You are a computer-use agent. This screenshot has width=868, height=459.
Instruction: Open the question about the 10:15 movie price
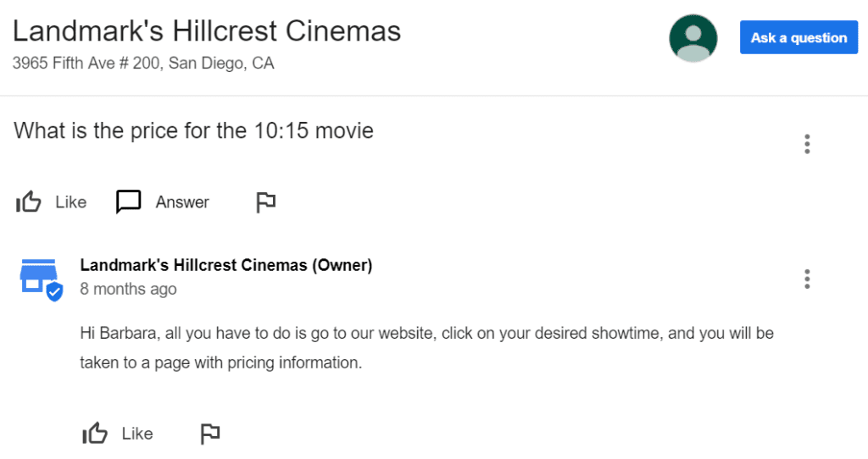point(194,131)
